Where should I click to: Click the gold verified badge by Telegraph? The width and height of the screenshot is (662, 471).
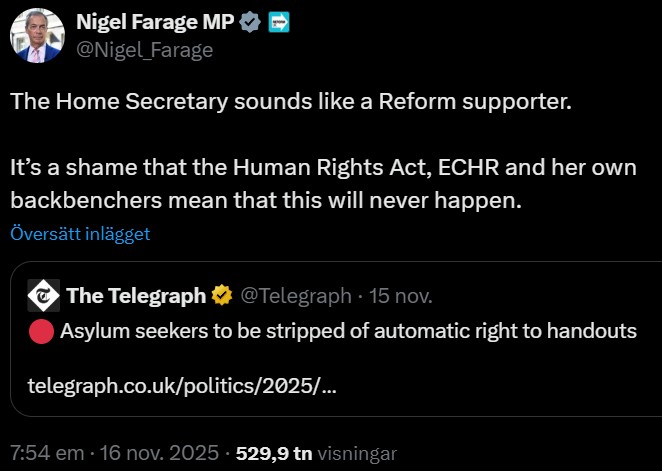tap(221, 295)
